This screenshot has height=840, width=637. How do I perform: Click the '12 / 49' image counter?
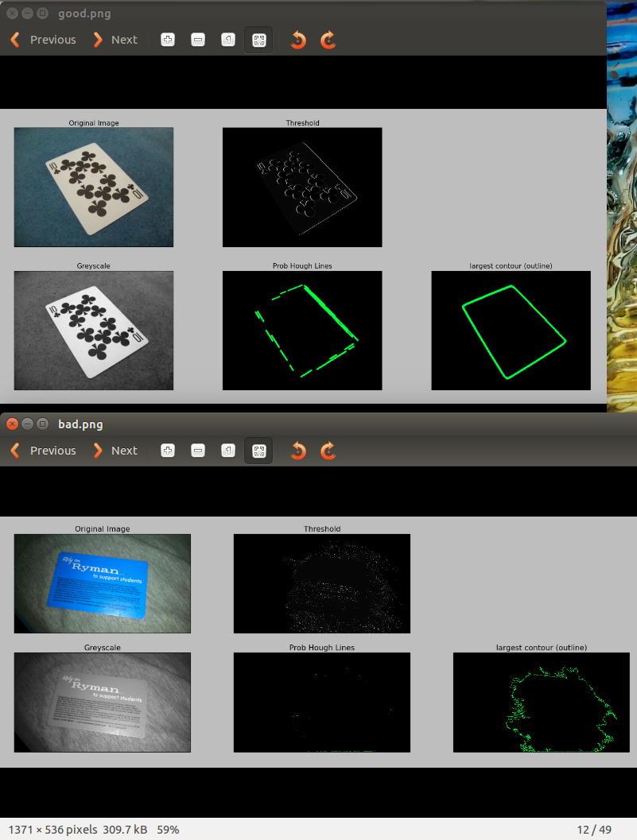click(x=594, y=830)
